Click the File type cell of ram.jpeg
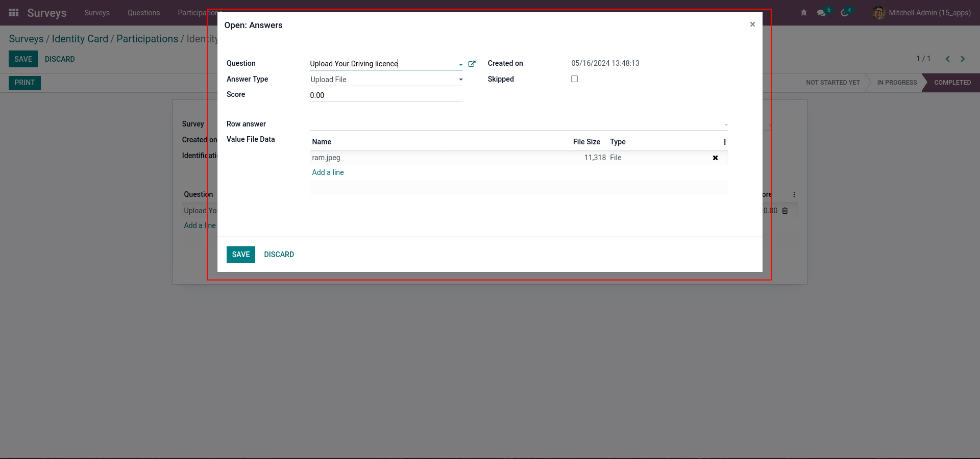980x459 pixels. click(616, 158)
